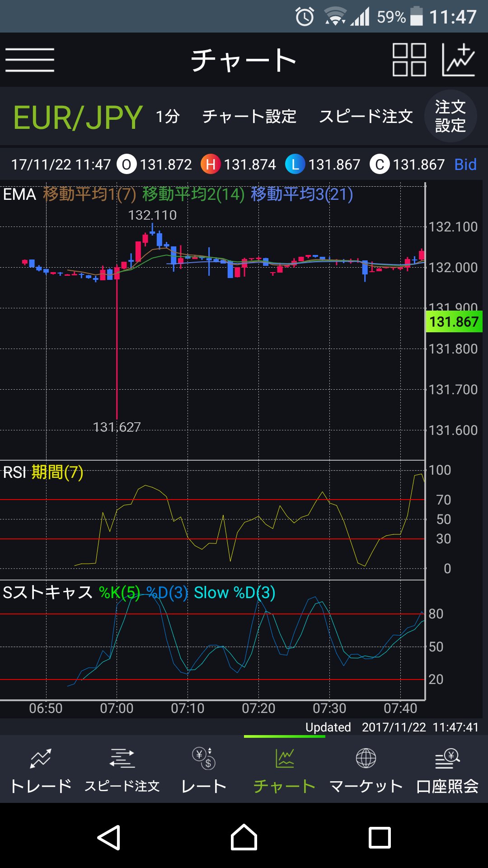Tap the open price O badge
This screenshot has height=868, width=488.
point(127,165)
